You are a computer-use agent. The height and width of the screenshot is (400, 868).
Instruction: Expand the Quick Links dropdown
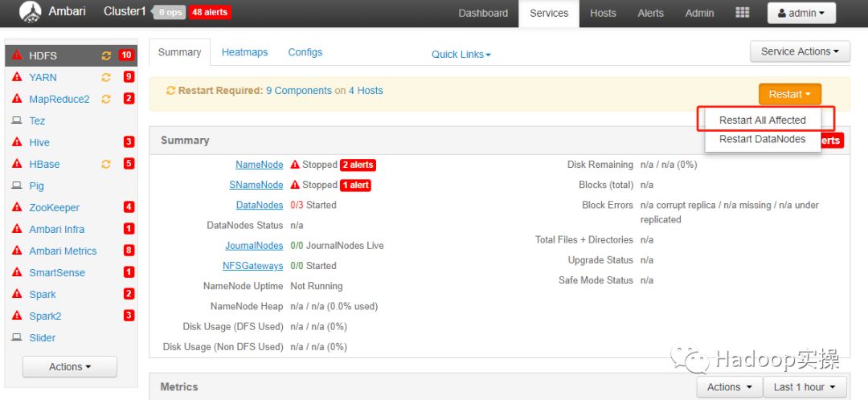point(461,55)
